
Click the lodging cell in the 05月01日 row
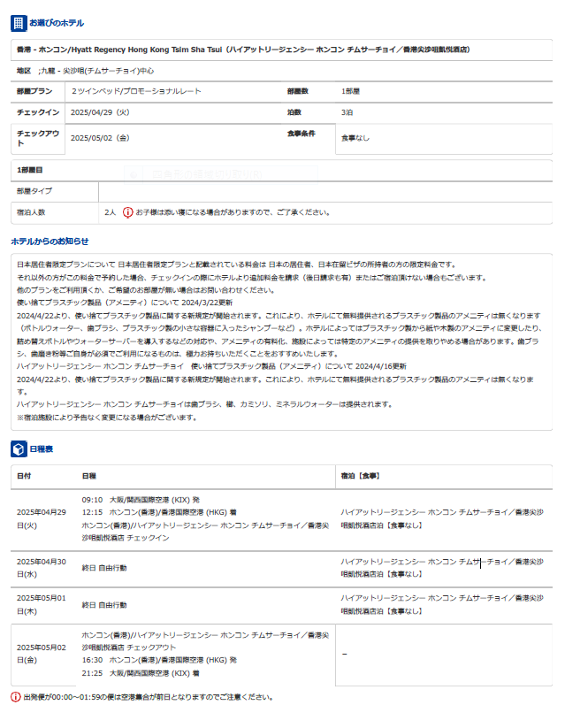click(442, 605)
